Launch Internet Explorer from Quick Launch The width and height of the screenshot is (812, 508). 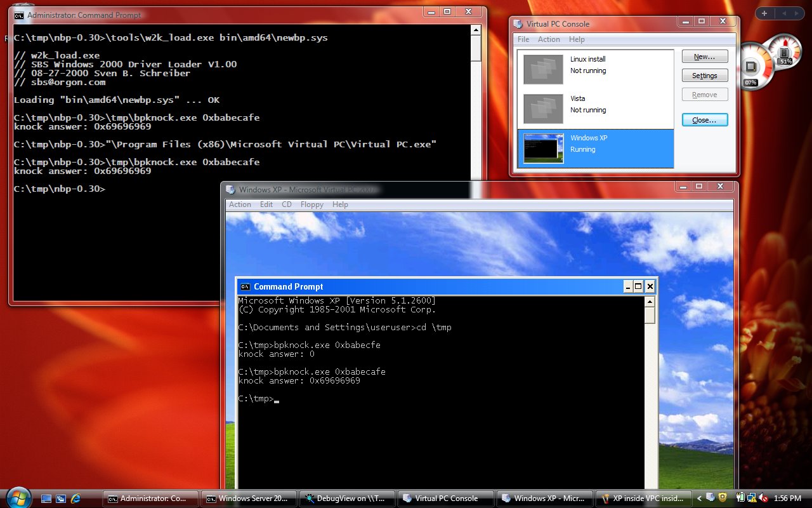pos(76,498)
